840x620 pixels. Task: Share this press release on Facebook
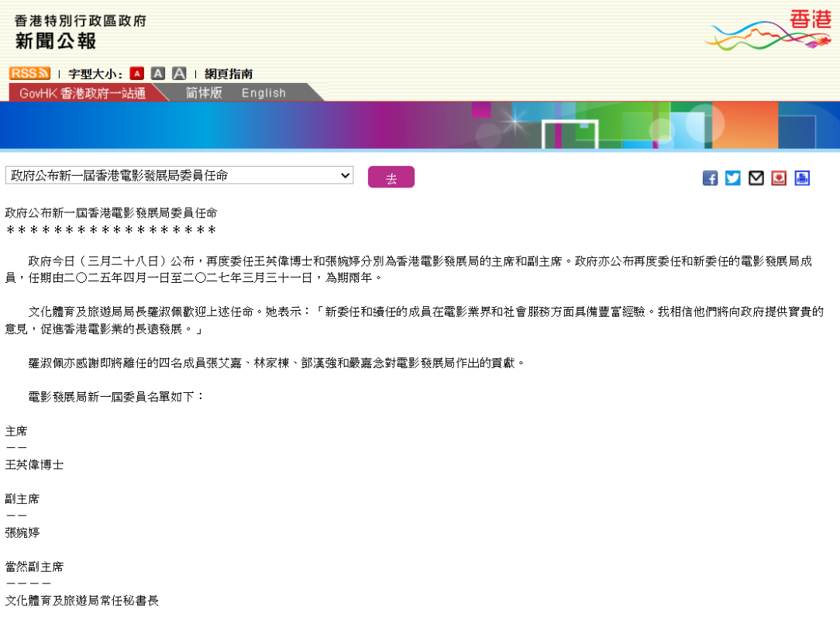pos(710,178)
